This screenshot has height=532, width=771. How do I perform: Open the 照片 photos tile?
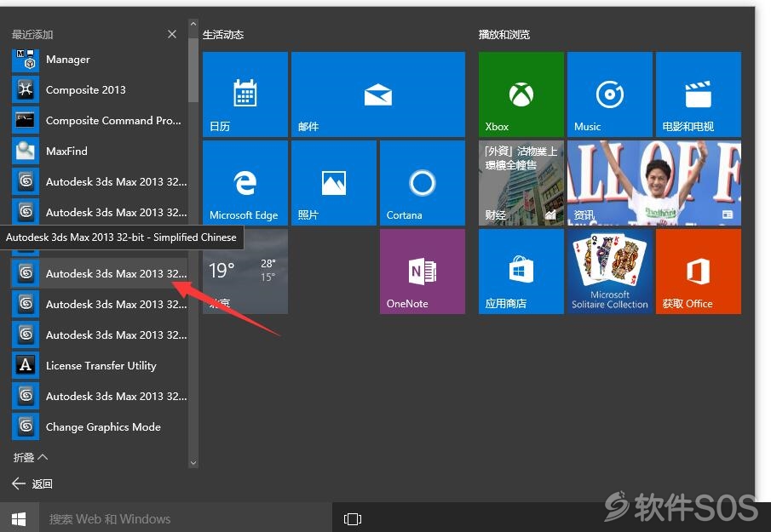click(x=333, y=183)
